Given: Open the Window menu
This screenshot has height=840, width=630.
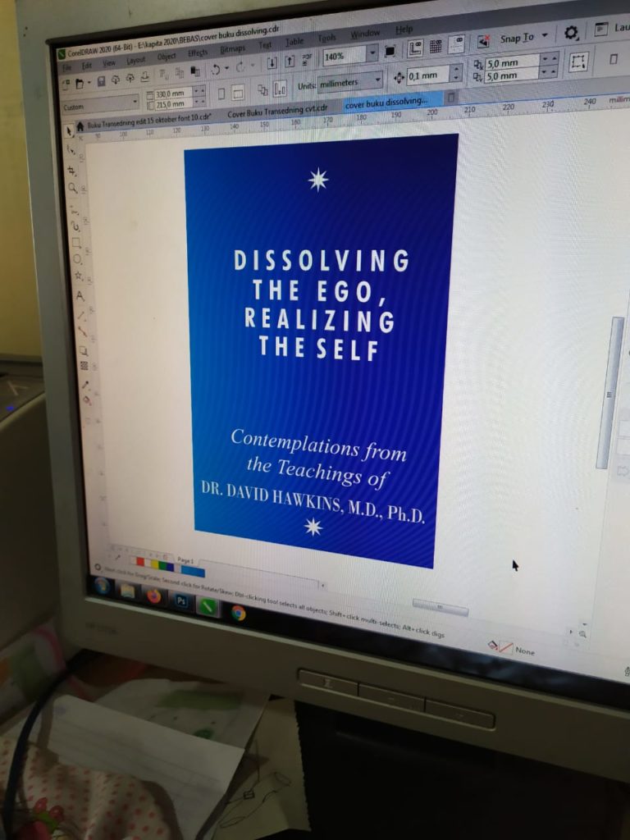Looking at the screenshot, I should [365, 34].
